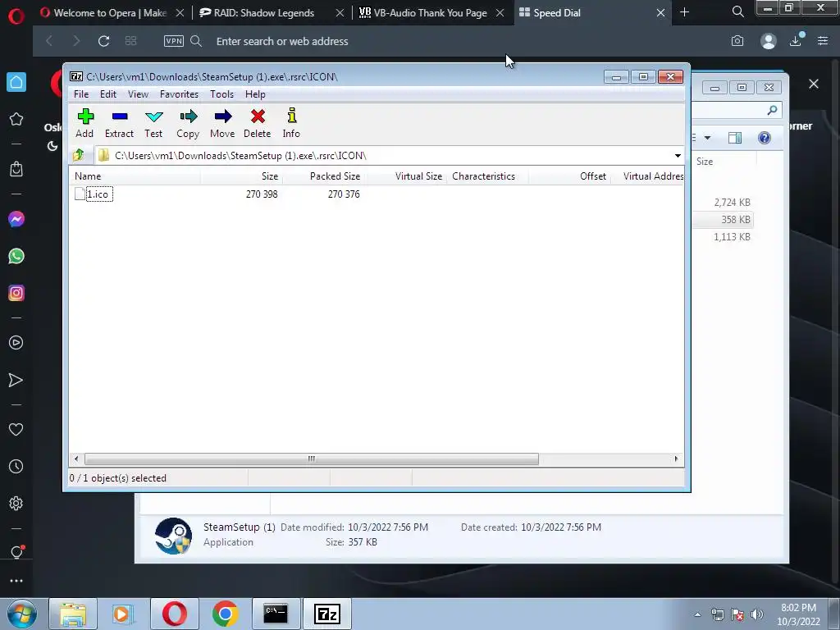Viewport: 840px width, 630px height.
Task: Sort by the Size column header
Action: pos(242,176)
